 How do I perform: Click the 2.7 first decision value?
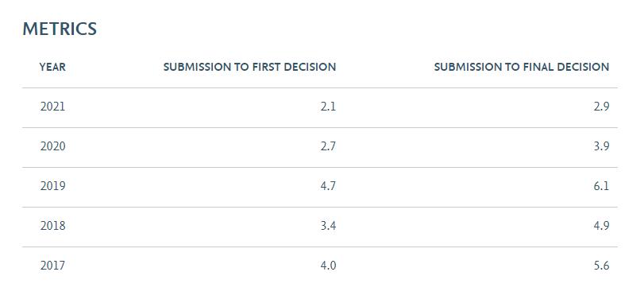328,146
